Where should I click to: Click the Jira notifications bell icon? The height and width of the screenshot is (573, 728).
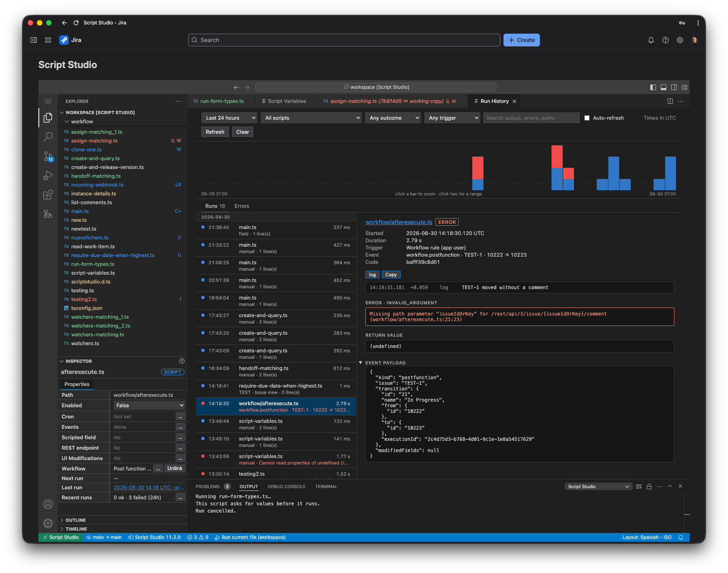click(651, 40)
